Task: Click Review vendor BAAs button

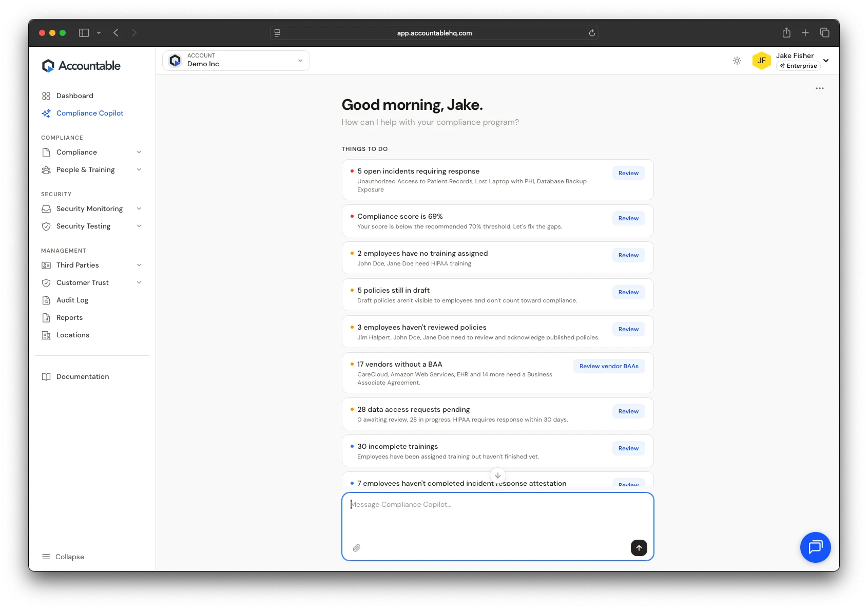Action: coord(609,366)
